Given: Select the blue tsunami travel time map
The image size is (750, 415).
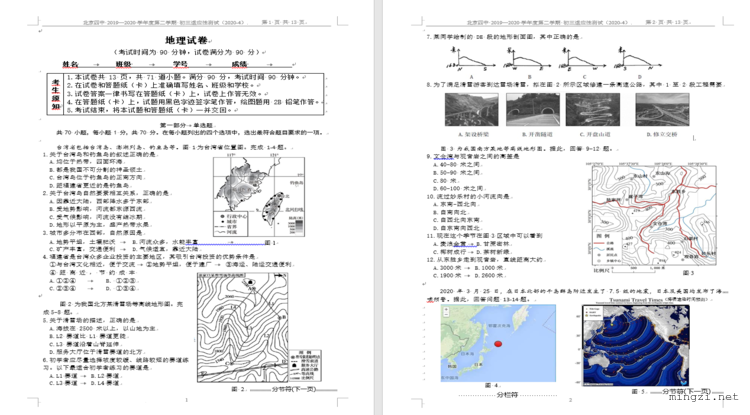Looking at the screenshot, I should click(x=636, y=345).
